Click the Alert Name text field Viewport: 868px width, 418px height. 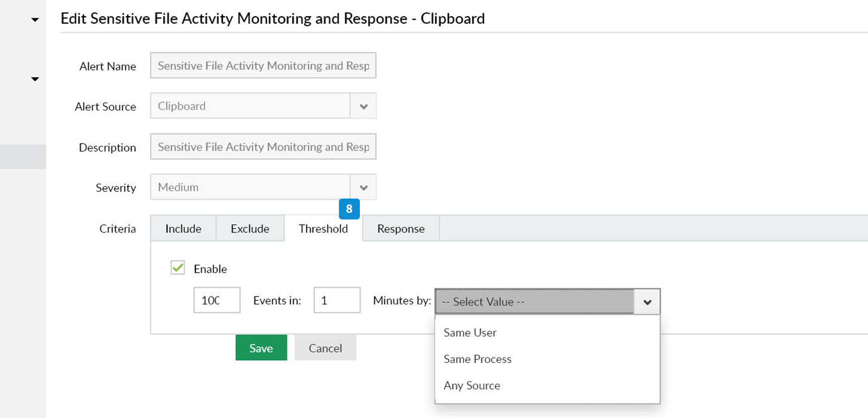point(263,66)
